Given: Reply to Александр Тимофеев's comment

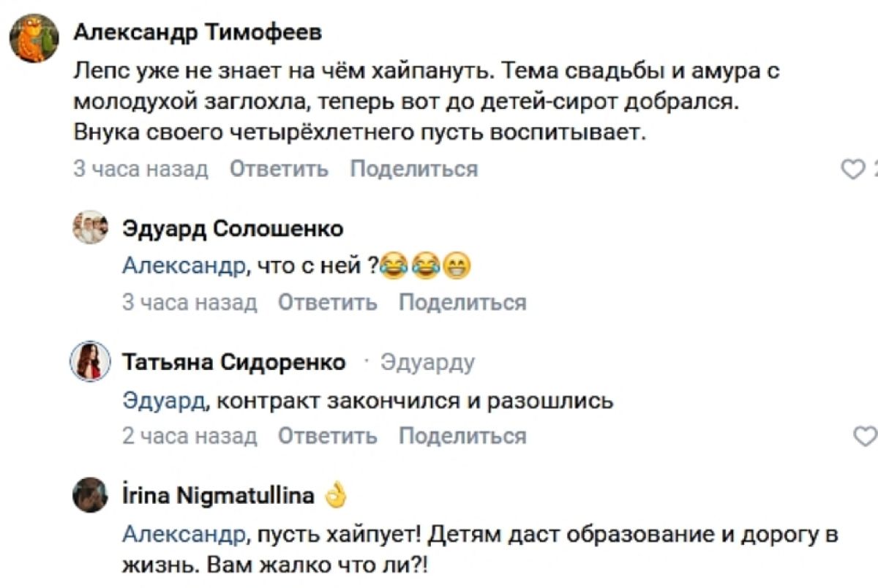Looking at the screenshot, I should pyautogui.click(x=279, y=170).
